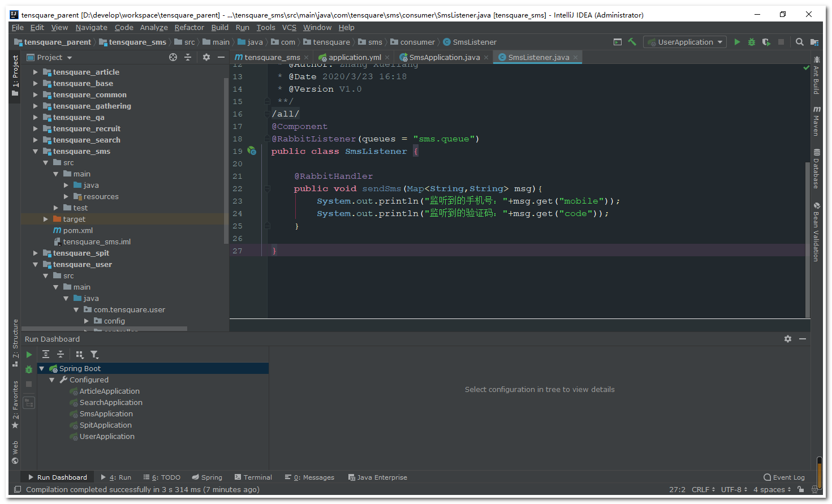
Task: Toggle tool window bars icon at bottom-left corner
Action: (x=17, y=490)
